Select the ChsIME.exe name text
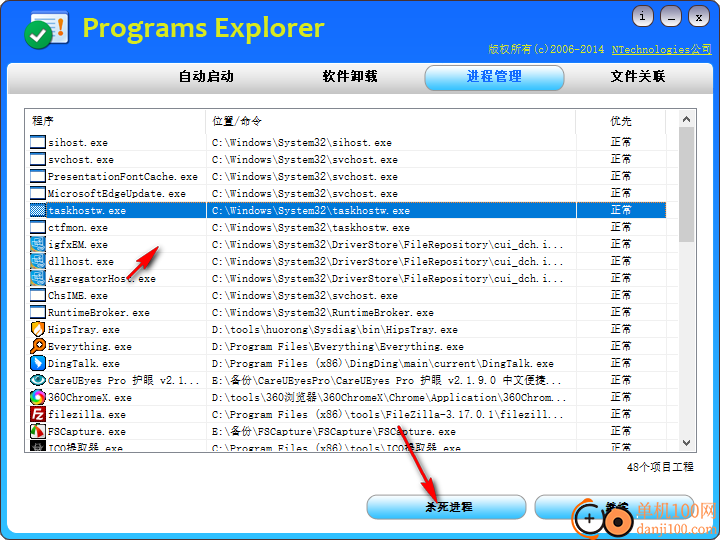Viewport: 720px width, 540px height. coord(78,295)
